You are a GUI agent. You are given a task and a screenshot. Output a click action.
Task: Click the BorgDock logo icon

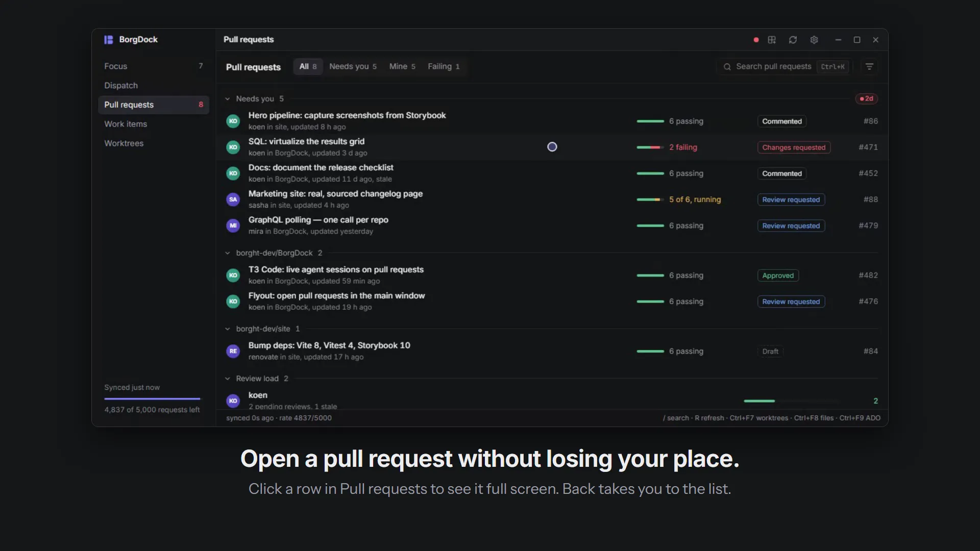coord(108,40)
